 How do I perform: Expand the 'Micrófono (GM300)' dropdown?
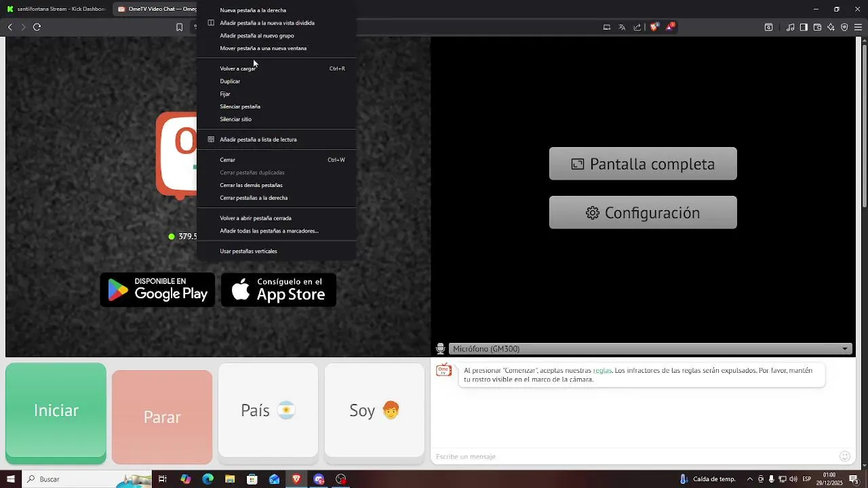[650, 348]
